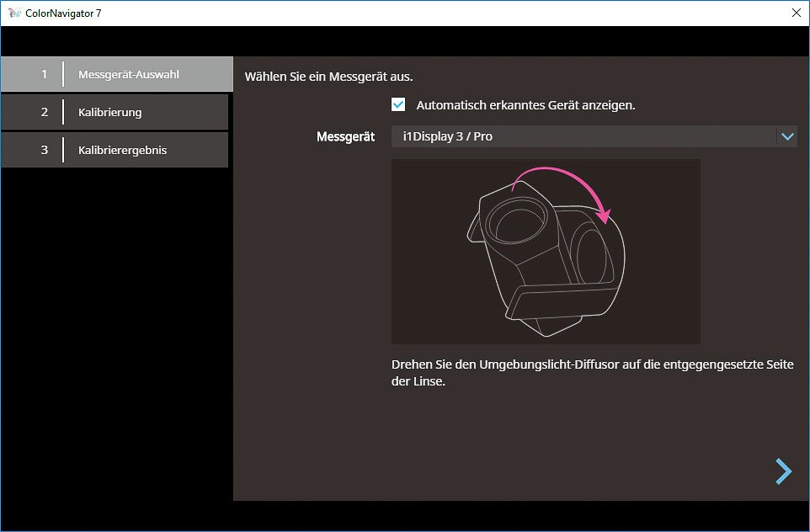Select step 1 Messgerät-Auswahl
The height and width of the screenshot is (532, 810).
tap(117, 74)
